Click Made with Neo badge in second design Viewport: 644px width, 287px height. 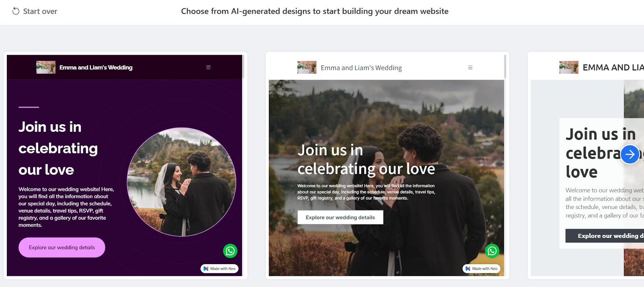[481, 269]
